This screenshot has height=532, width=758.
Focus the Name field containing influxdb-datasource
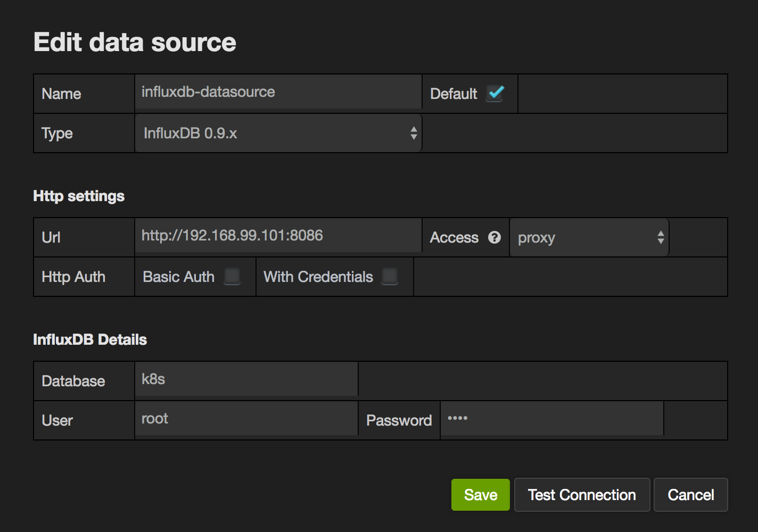click(x=278, y=92)
